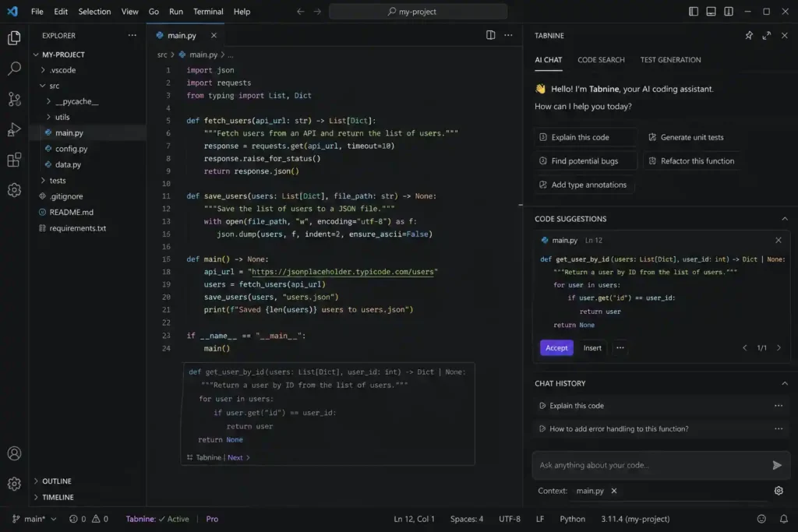The width and height of the screenshot is (798, 532).
Task: Open Source Control view
Action: pos(14,99)
